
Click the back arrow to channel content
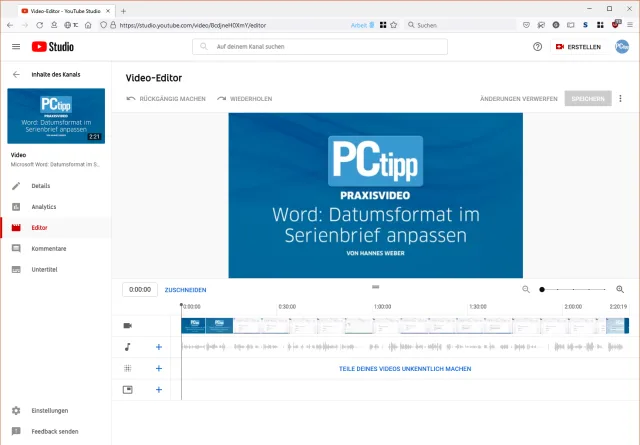pyautogui.click(x=16, y=74)
